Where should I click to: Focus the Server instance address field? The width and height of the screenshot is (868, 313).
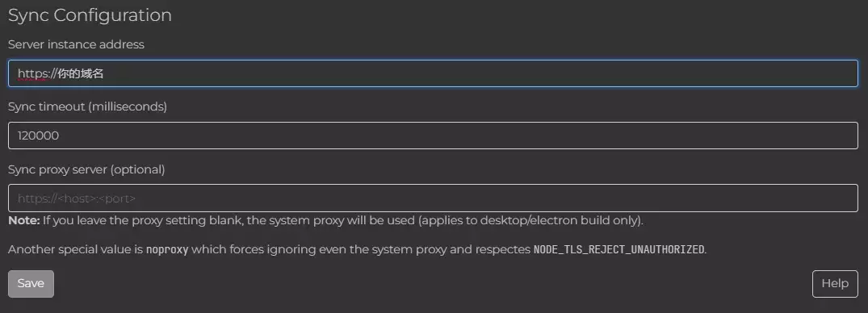point(433,73)
